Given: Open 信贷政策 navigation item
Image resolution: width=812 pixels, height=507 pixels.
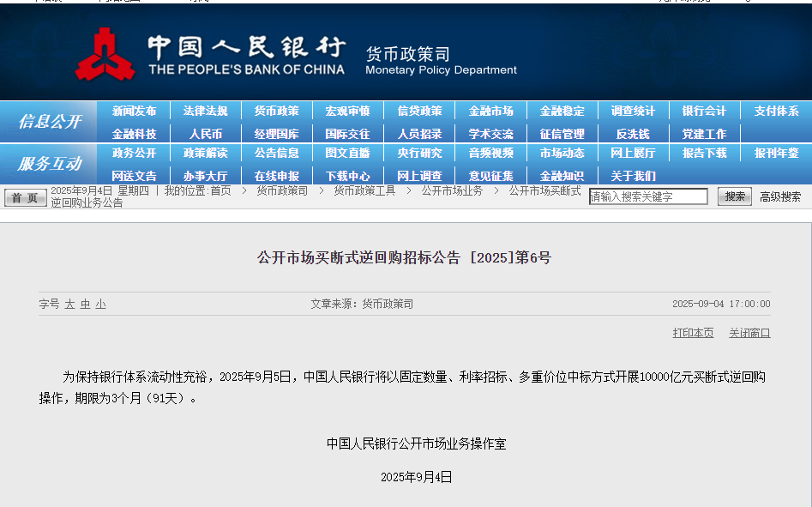Looking at the screenshot, I should pos(419,111).
